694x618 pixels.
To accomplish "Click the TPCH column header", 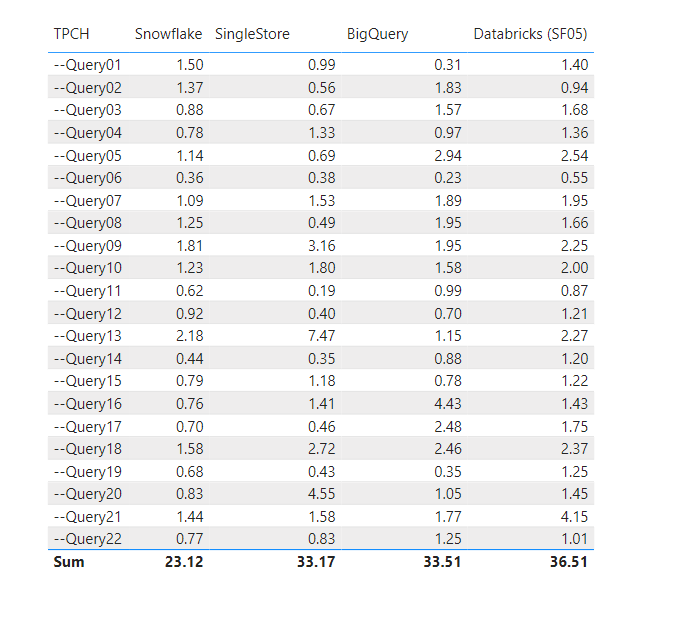I will (71, 34).
